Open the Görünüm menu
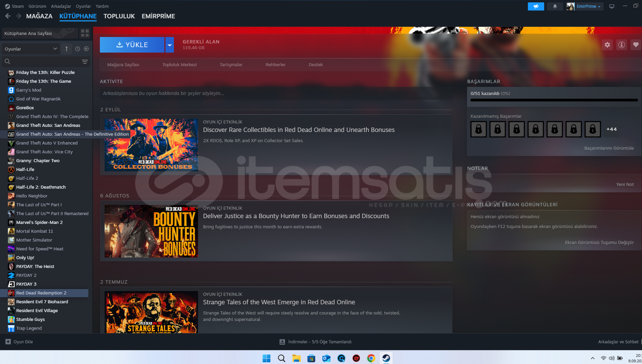The image size is (642, 364). pyautogui.click(x=37, y=6)
